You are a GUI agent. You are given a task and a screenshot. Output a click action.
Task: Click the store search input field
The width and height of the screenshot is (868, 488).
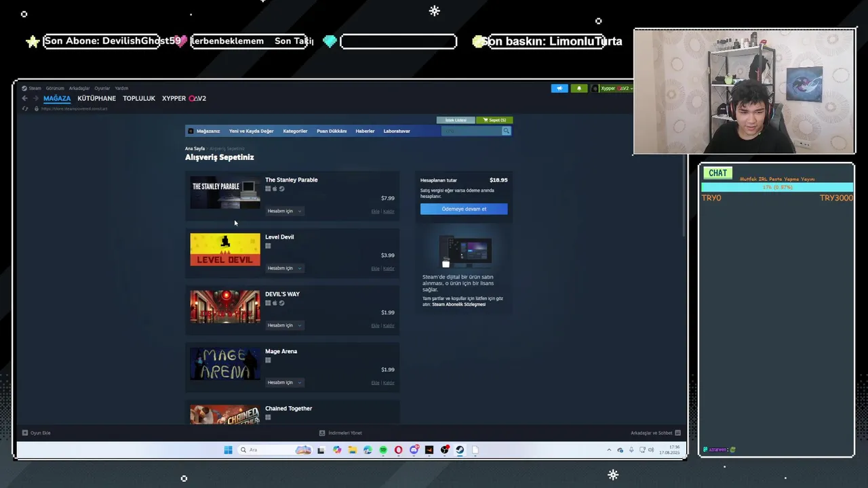pyautogui.click(x=471, y=131)
